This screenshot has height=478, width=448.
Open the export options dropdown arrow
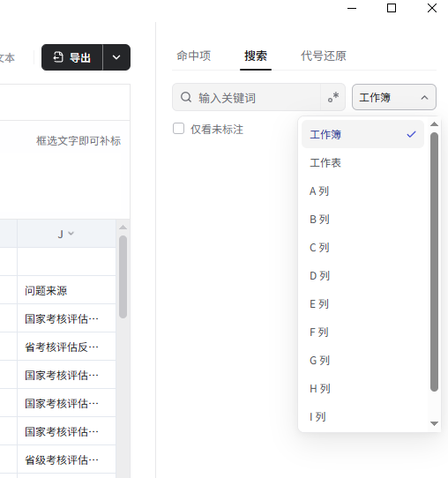pos(116,57)
